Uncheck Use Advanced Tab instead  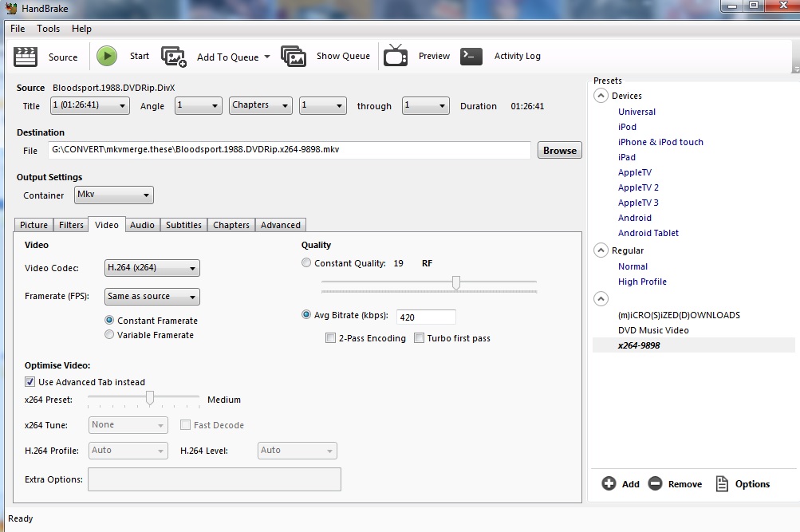pyautogui.click(x=30, y=382)
